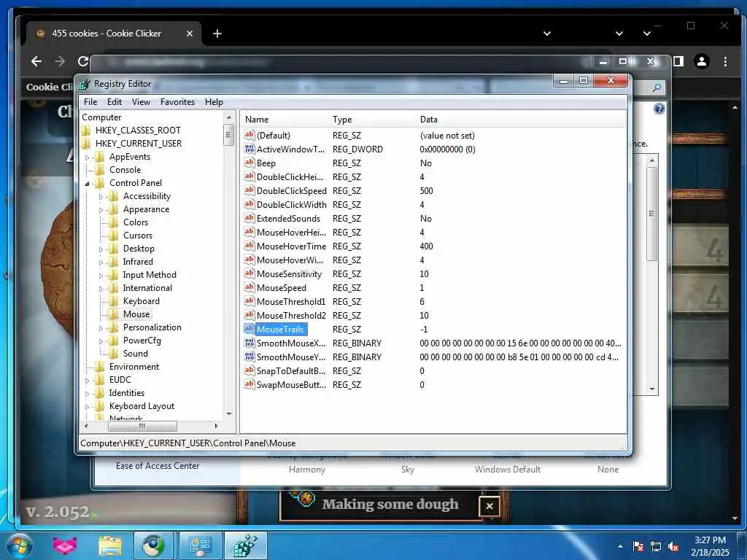
Task: Open Windows Explorer from the taskbar
Action: click(110, 545)
